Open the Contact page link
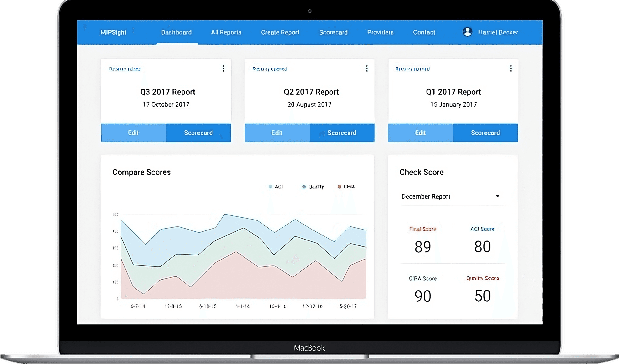This screenshot has width=619, height=364. pyautogui.click(x=424, y=32)
